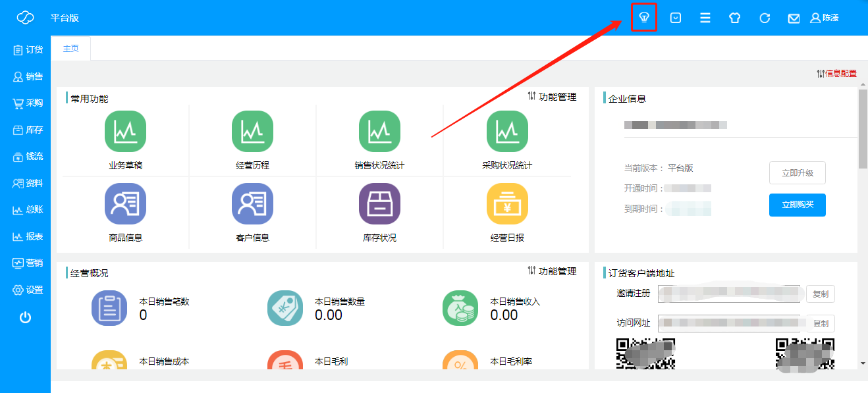Click the 订货客户端地址 heading

pos(641,273)
